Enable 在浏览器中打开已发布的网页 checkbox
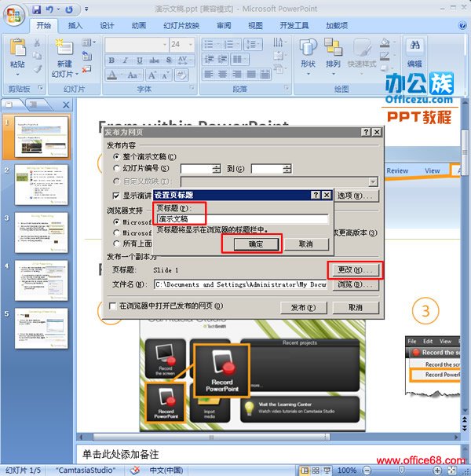 pyautogui.click(x=112, y=306)
